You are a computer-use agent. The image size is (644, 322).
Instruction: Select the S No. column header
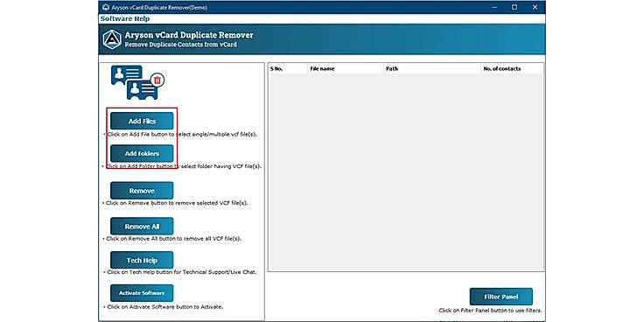point(288,68)
